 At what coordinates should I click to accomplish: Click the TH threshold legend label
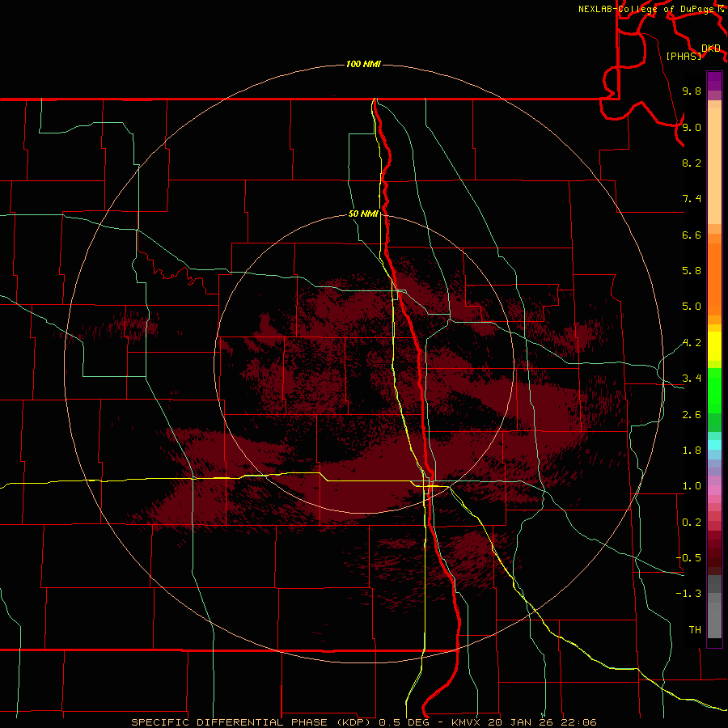695,630
